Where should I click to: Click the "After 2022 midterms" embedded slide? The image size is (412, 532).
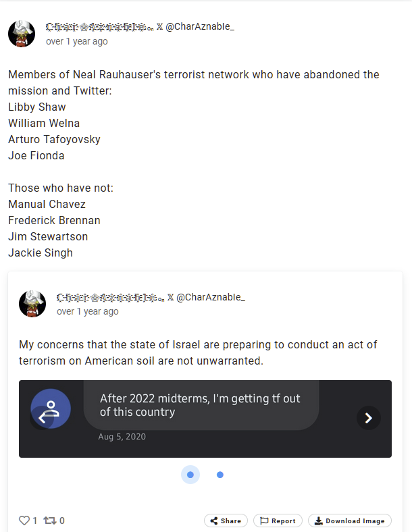click(x=201, y=405)
